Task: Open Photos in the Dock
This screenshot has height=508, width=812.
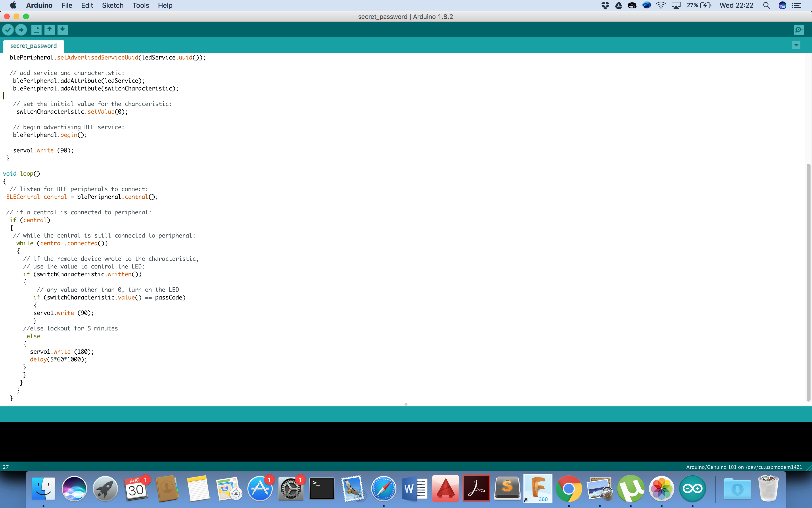Action: (662, 488)
